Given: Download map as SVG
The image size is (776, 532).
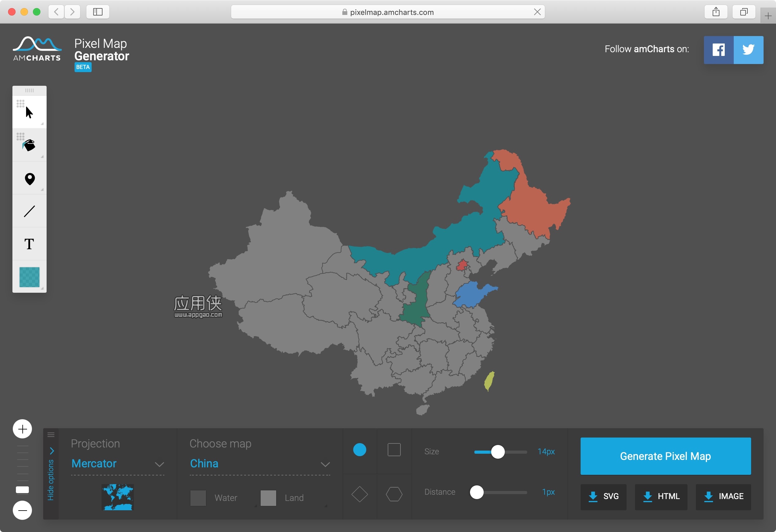Looking at the screenshot, I should 603,497.
